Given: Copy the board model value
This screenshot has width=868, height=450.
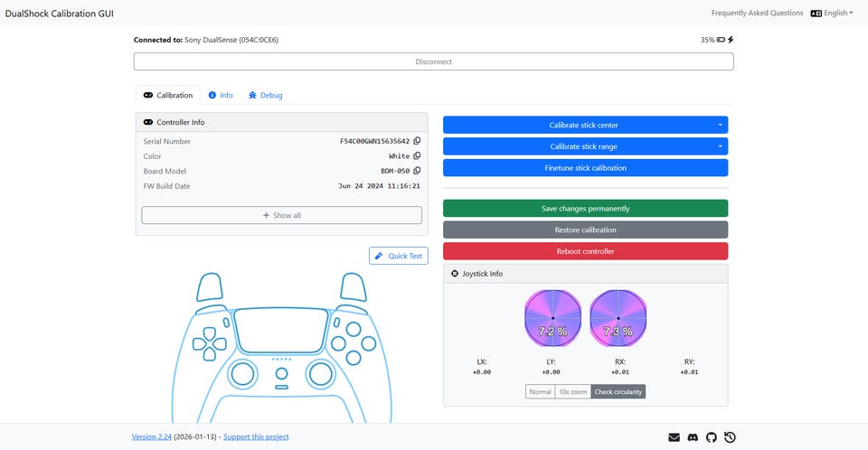Looking at the screenshot, I should (417, 171).
